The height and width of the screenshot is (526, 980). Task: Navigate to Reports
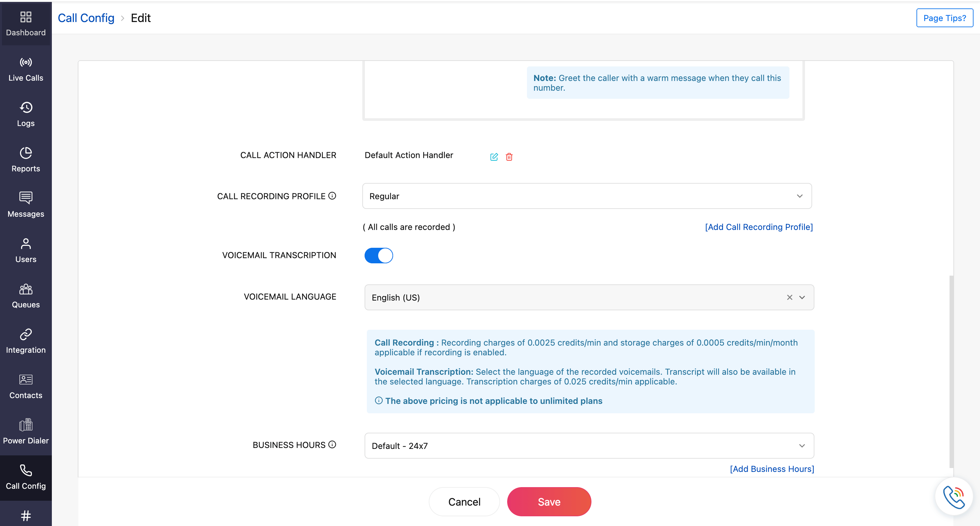pos(26,160)
